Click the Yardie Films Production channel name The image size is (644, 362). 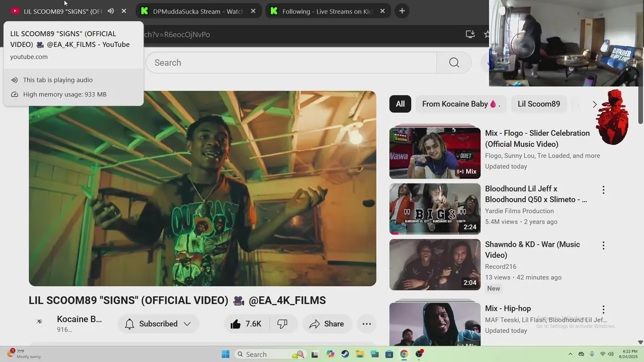(519, 211)
